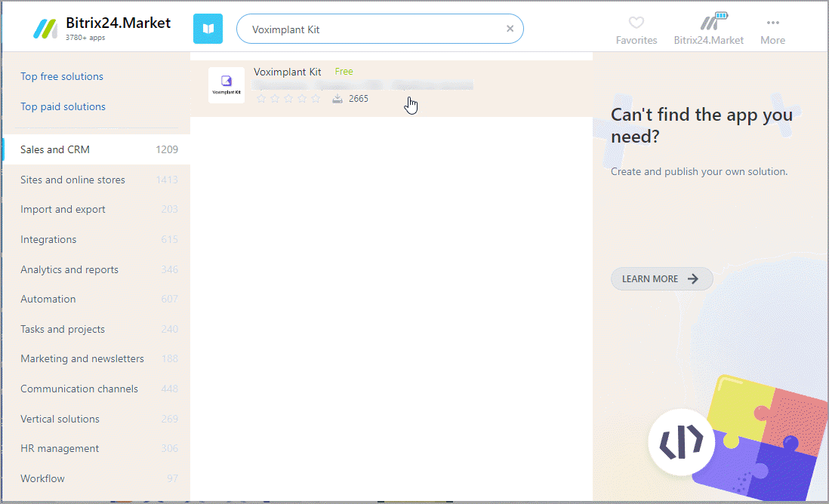Clear the search field with the X
Image resolution: width=829 pixels, height=504 pixels.
click(x=510, y=29)
